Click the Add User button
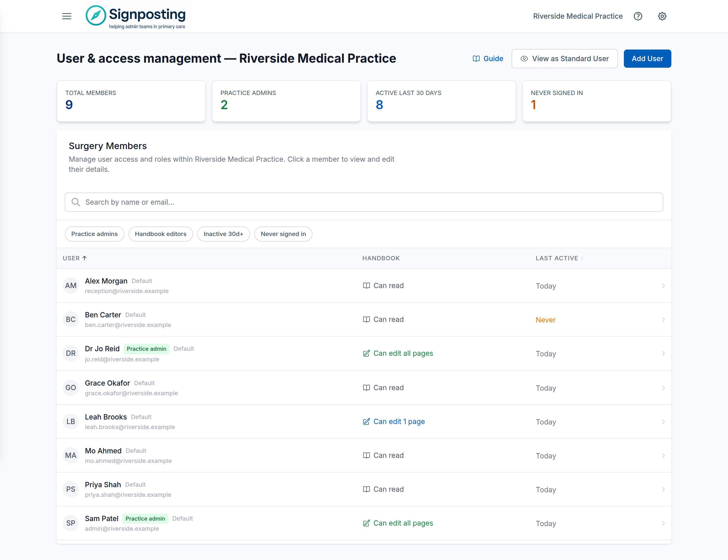728x560 pixels. tap(647, 59)
